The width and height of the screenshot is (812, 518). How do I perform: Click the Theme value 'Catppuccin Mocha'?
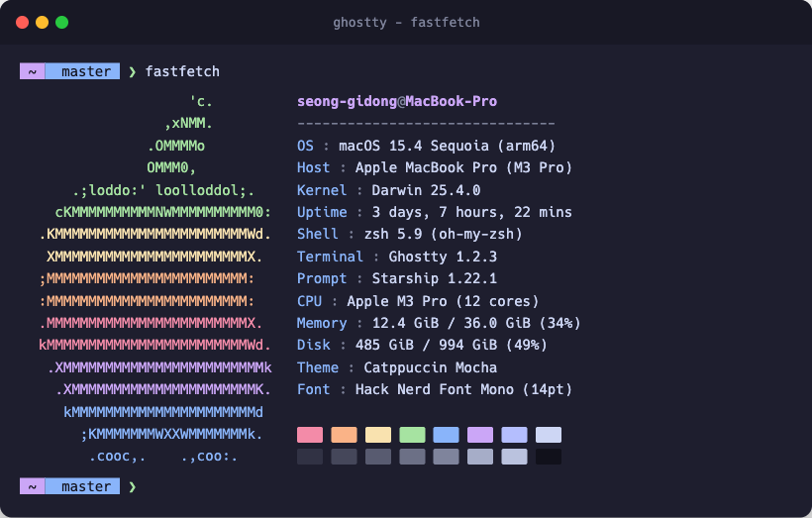(431, 367)
